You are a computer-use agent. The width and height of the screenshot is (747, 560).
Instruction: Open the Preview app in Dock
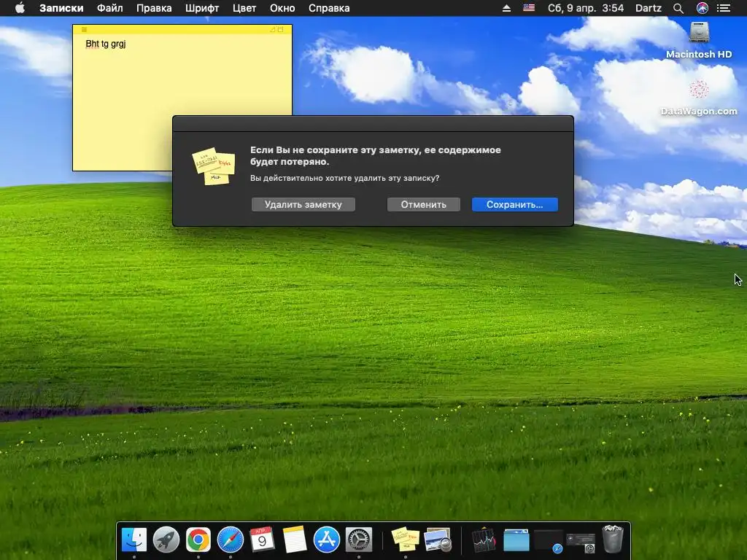(x=438, y=540)
